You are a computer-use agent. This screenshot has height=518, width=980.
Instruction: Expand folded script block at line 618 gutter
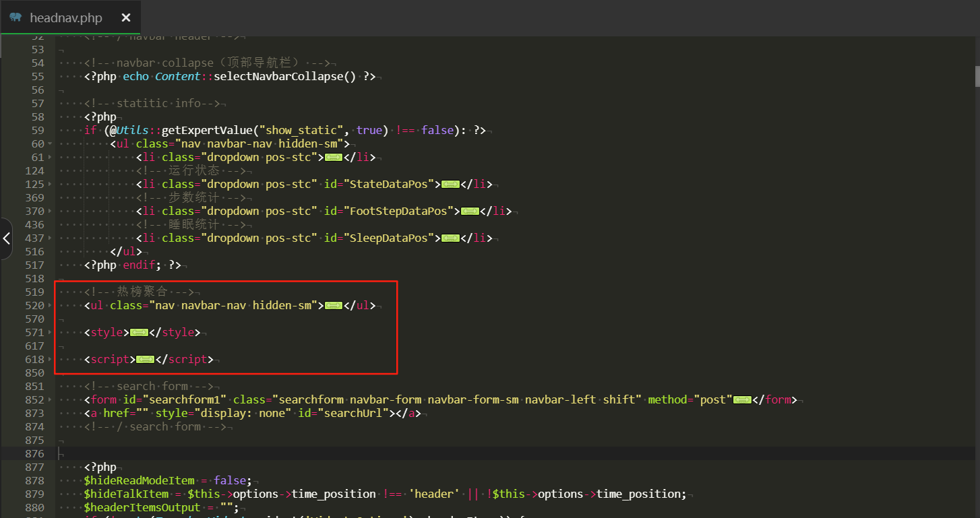[51, 360]
